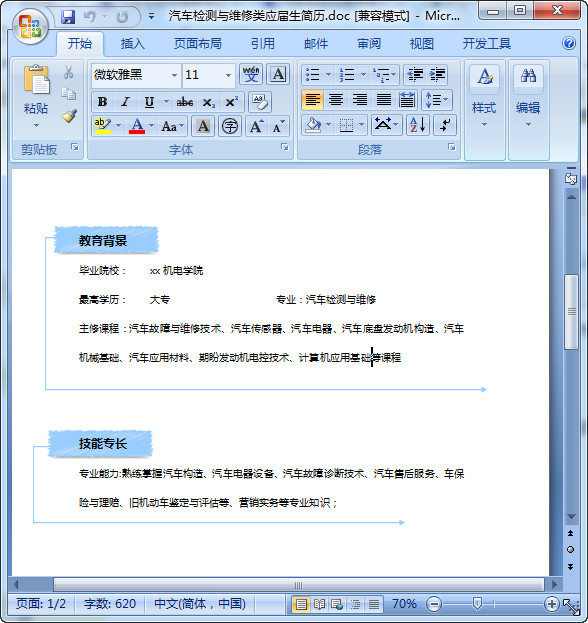Open the 开发工具 tab
588x623 pixels.
pyautogui.click(x=487, y=43)
